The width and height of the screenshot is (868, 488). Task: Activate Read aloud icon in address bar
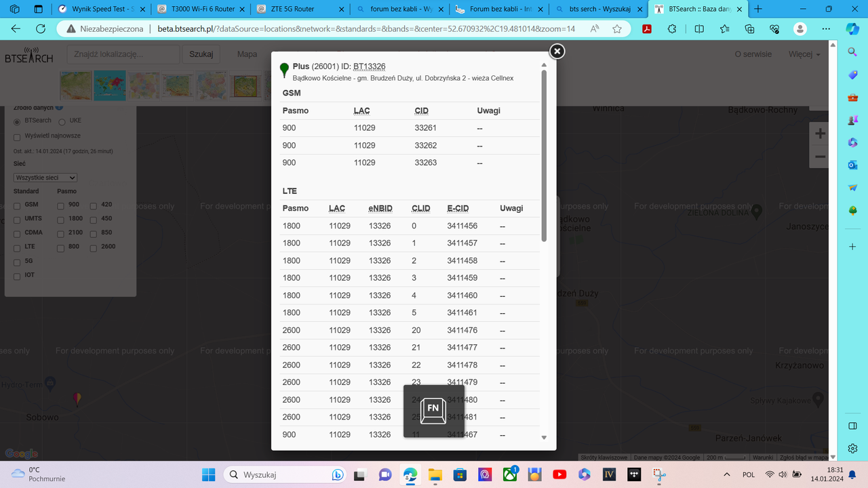click(595, 29)
